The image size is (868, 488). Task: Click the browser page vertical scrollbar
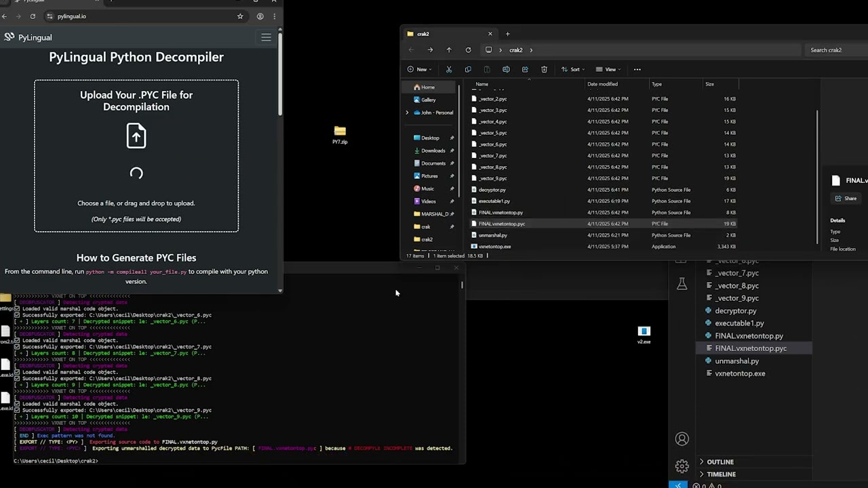280,75
